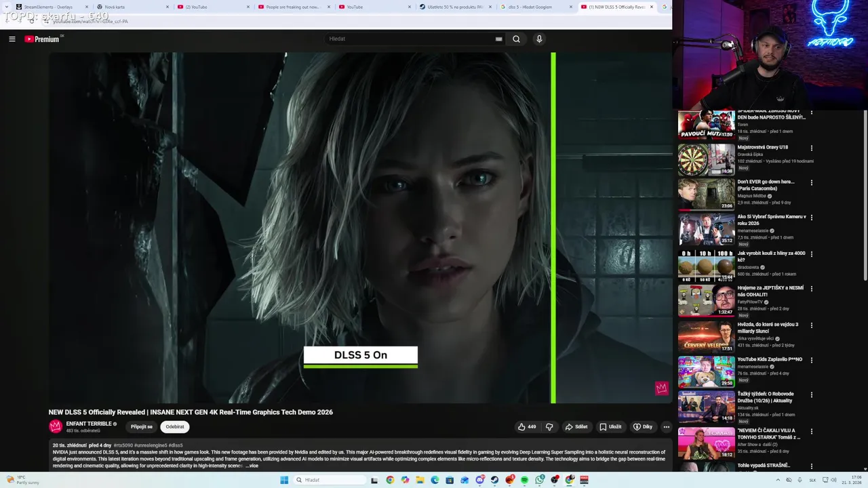Screen dimensions: 868x488
Task: Open Don't EVER go down here thumbnail
Action: tap(706, 195)
